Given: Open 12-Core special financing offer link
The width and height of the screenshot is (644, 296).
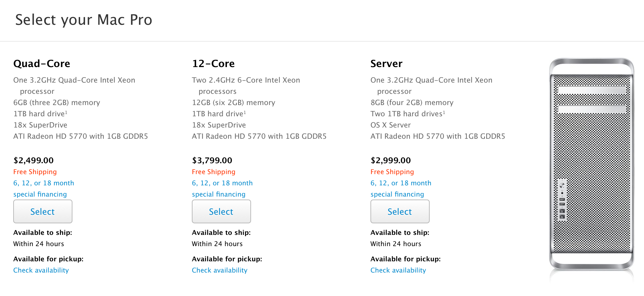Looking at the screenshot, I should pyautogui.click(x=222, y=189).
